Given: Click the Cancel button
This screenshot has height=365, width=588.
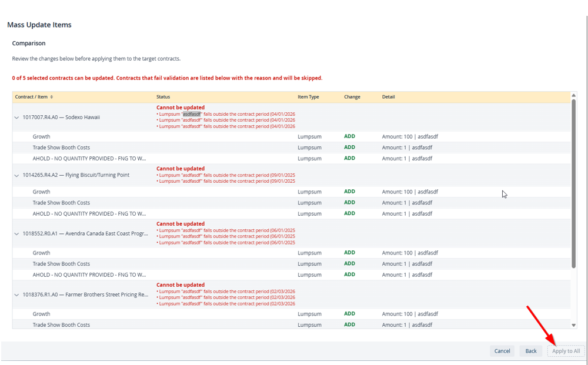Looking at the screenshot, I should pyautogui.click(x=502, y=351).
